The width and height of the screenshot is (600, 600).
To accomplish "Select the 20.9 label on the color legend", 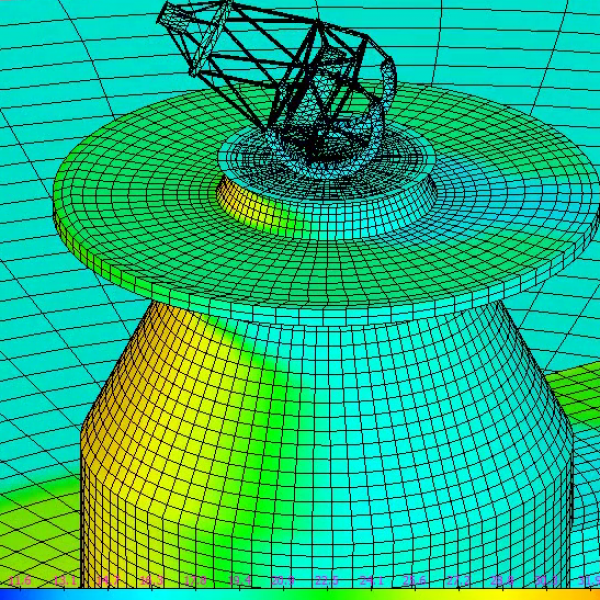I will pyautogui.click(x=283, y=580).
